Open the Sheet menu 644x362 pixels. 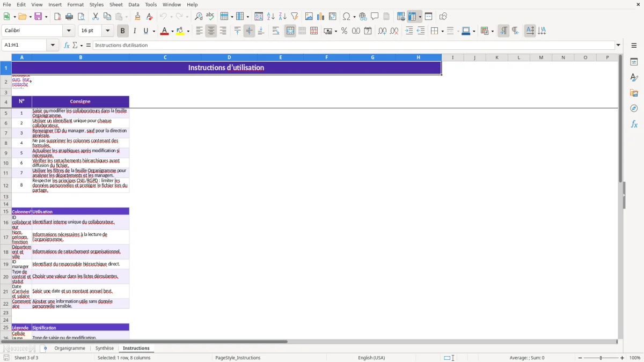pyautogui.click(x=116, y=4)
